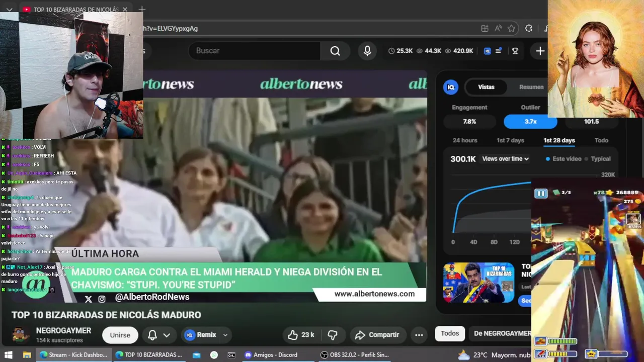Viewport: 644px width, 362px height.
Task: Add page to favorites star icon
Action: (512, 29)
